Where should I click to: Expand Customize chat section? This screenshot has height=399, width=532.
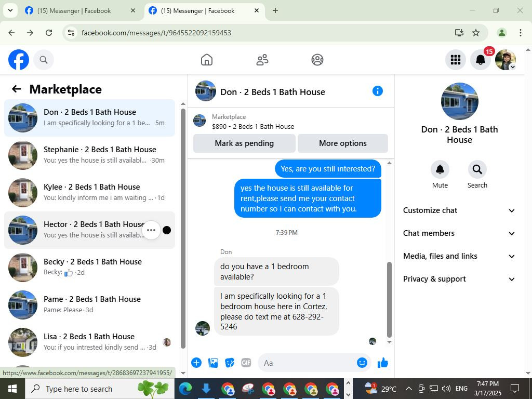(459, 210)
